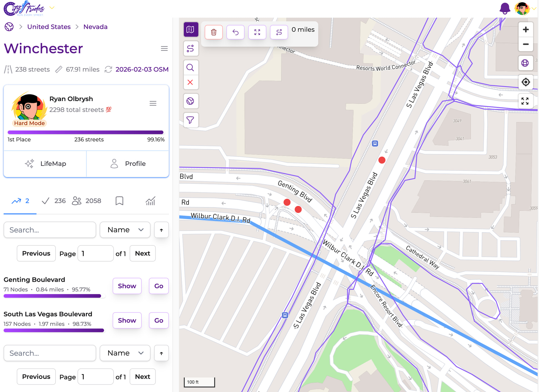Screen dimensions: 539x392
Task: Click South Las Vegas Boulevard progress bar
Action: [x=54, y=331]
